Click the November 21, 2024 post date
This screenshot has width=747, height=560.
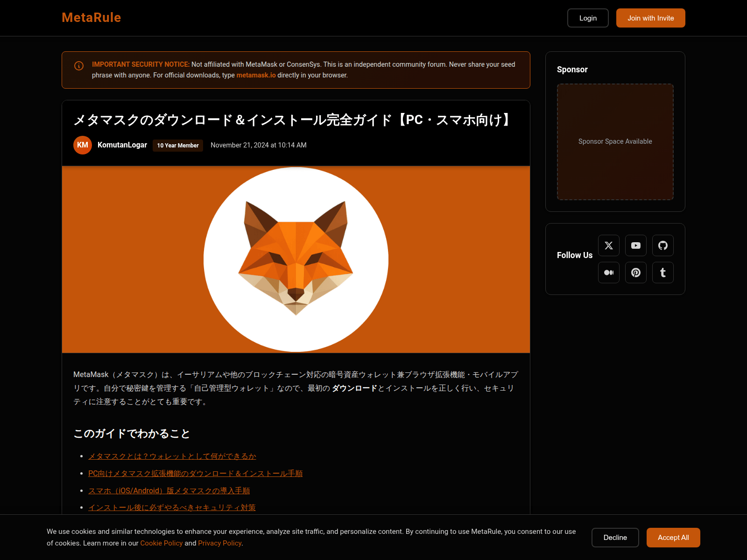pos(259,145)
